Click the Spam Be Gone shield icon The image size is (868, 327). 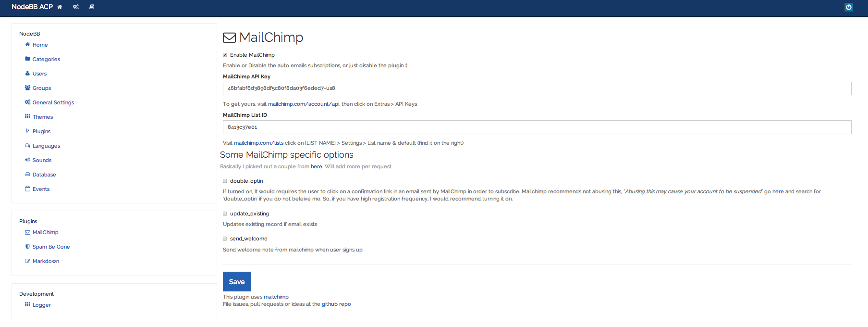tap(28, 247)
